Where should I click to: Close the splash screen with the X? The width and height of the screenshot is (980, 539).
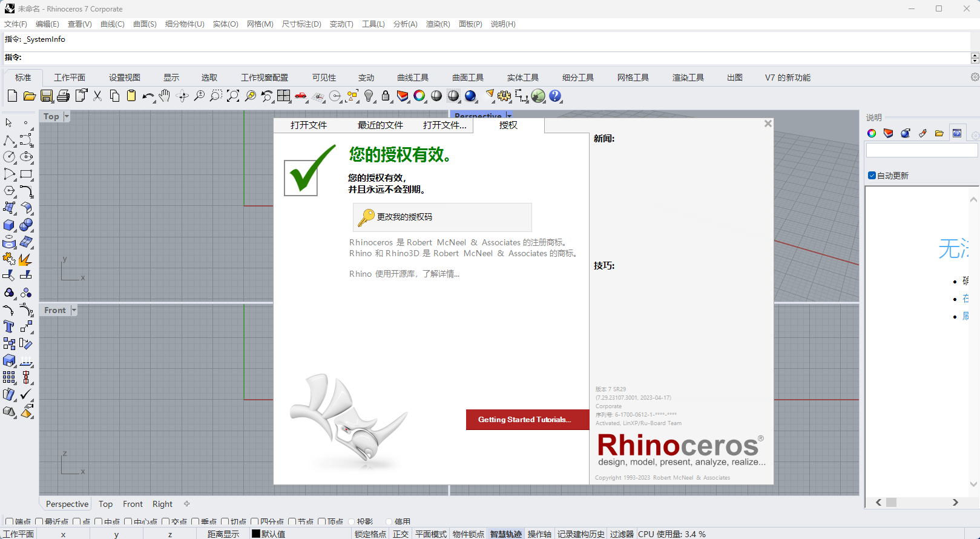768,124
